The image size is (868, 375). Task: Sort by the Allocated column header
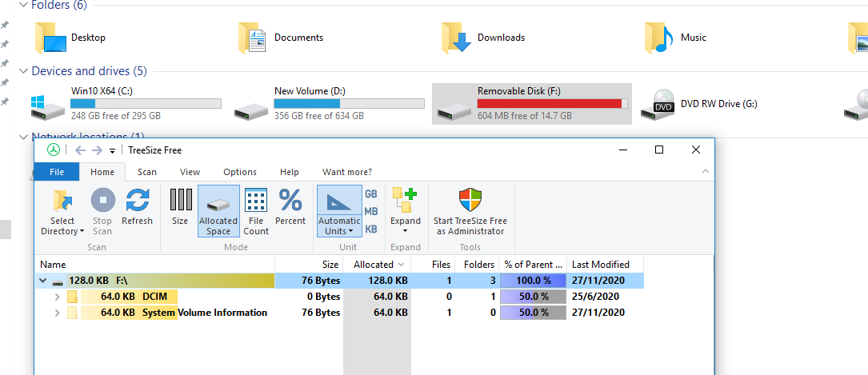[x=377, y=265]
